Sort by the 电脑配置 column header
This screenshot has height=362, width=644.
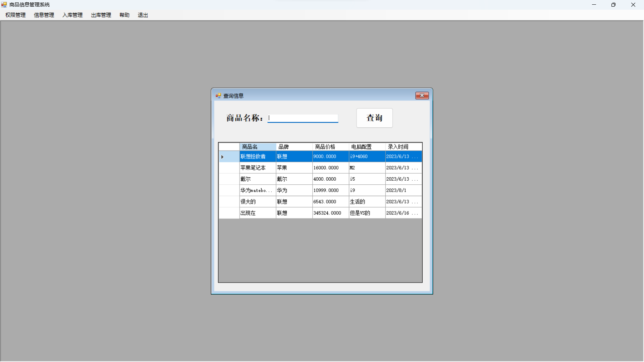[x=367, y=147]
